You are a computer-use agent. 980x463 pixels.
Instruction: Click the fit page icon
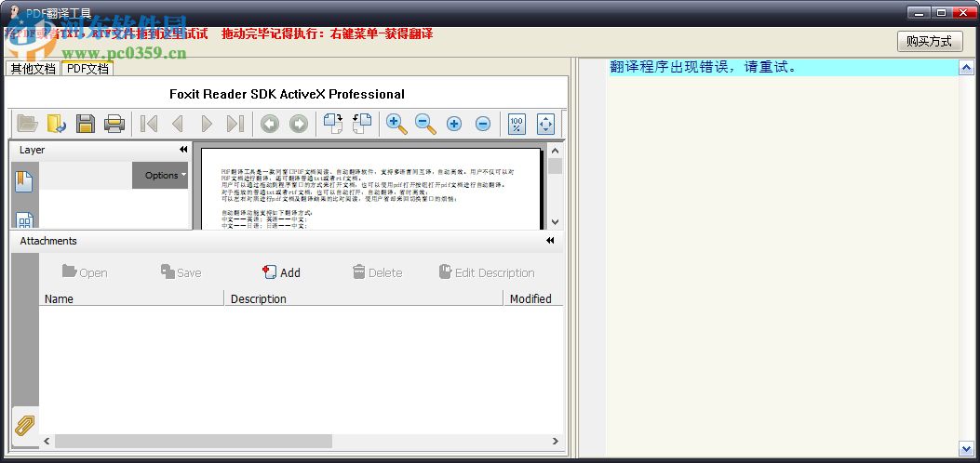[x=545, y=124]
